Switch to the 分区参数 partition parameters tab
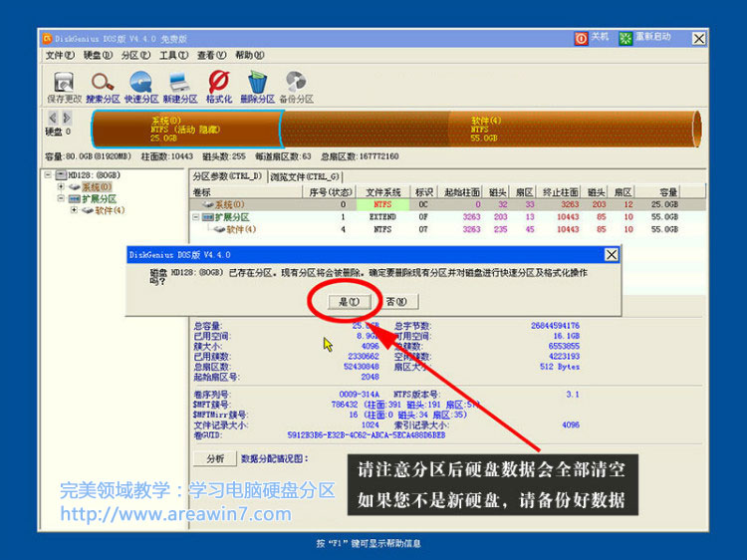 coord(228,176)
